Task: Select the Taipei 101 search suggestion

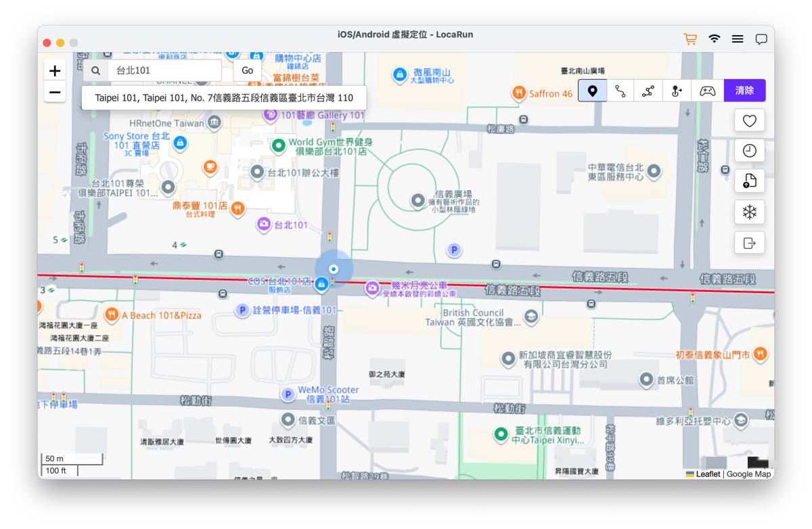Action: [224, 97]
